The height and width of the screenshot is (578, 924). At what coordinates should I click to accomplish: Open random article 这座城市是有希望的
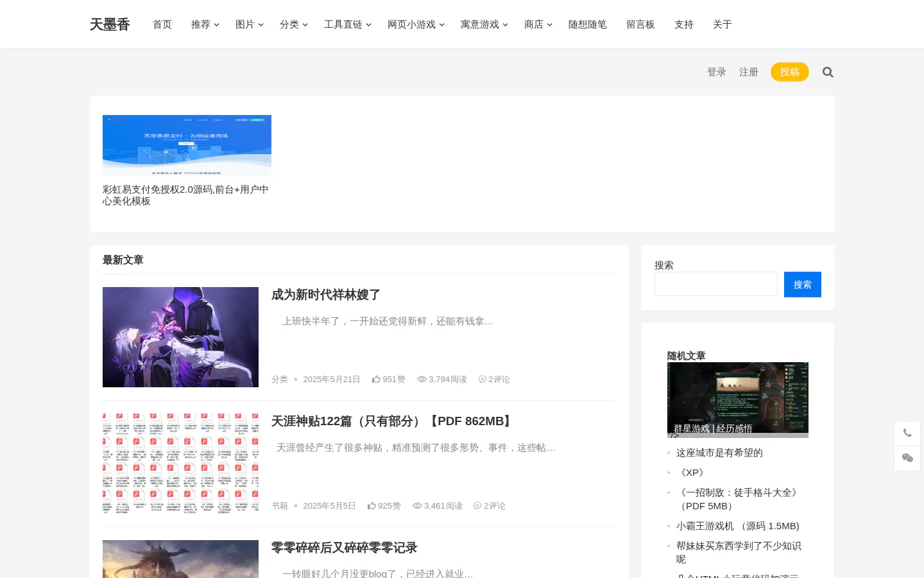click(x=719, y=453)
